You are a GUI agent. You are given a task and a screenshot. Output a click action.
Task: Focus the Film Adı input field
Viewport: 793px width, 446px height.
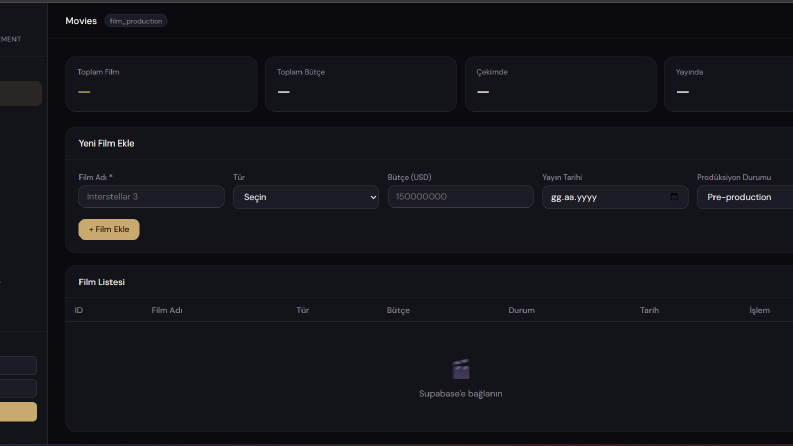click(x=151, y=196)
